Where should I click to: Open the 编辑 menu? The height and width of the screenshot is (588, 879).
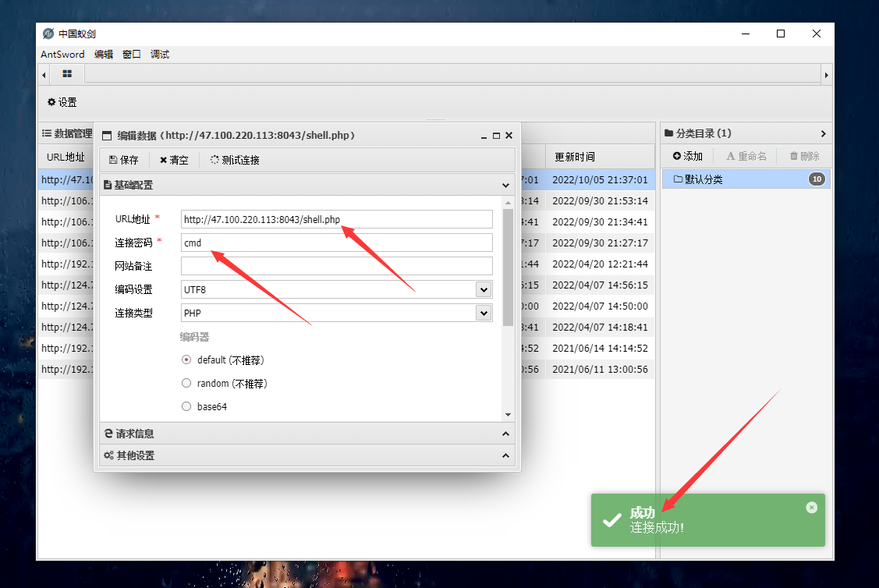point(104,55)
